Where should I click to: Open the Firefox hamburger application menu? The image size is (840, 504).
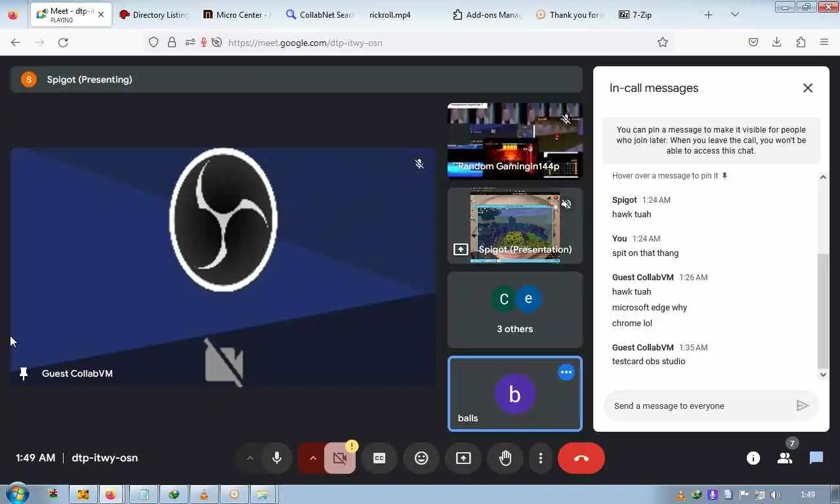(x=824, y=42)
